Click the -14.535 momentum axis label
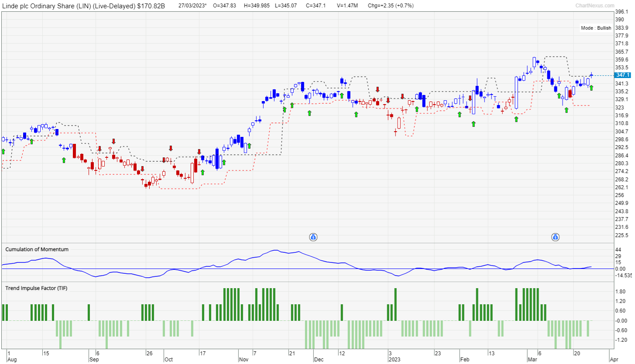This screenshot has width=635, height=364. 623,276
